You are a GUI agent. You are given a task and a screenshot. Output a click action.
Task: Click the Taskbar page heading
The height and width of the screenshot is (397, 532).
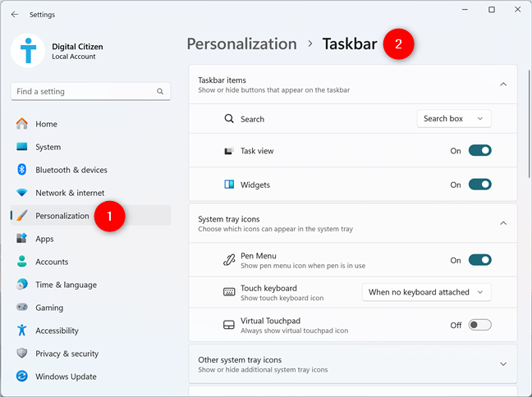click(x=350, y=44)
